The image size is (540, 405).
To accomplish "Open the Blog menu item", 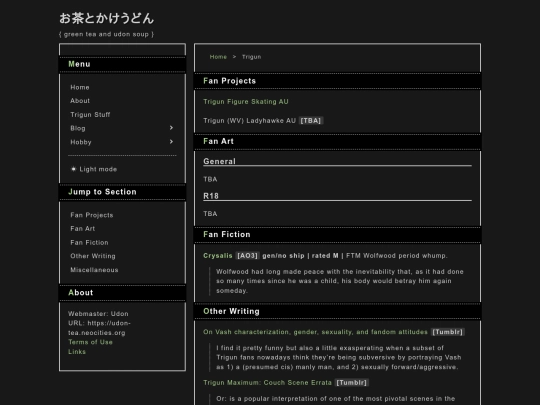I will point(78,128).
